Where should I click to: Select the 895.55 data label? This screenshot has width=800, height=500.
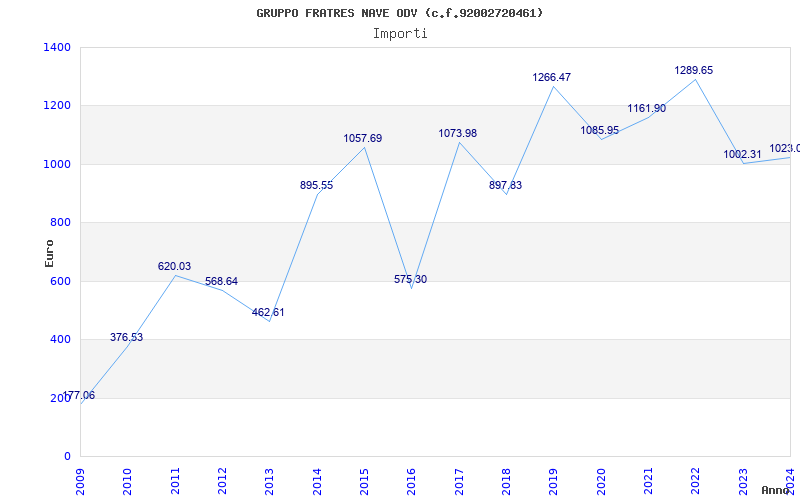[x=316, y=186]
